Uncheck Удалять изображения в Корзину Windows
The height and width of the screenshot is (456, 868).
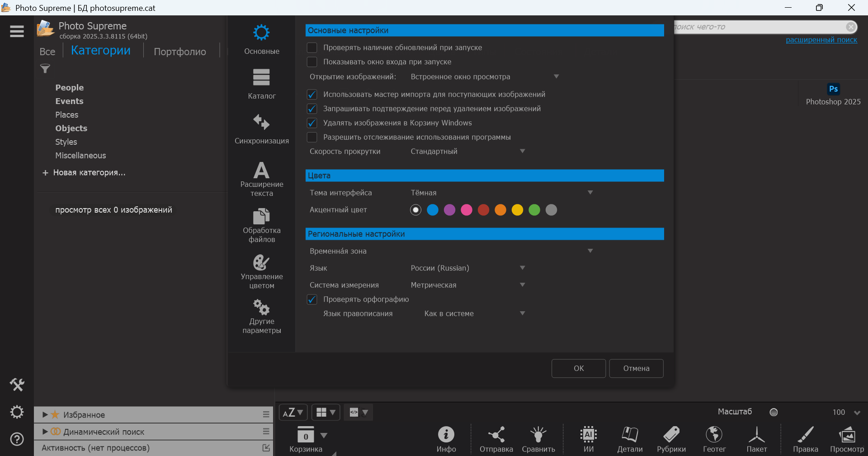312,123
